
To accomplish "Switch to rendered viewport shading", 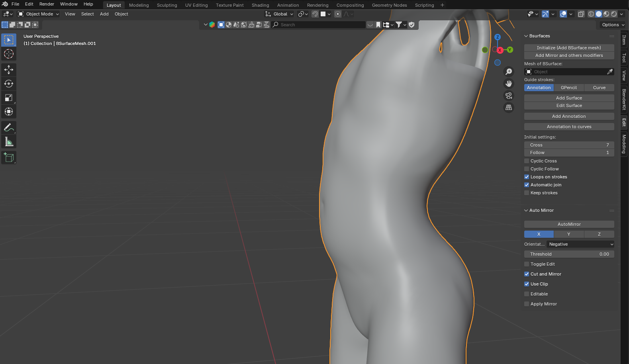I will point(614,14).
